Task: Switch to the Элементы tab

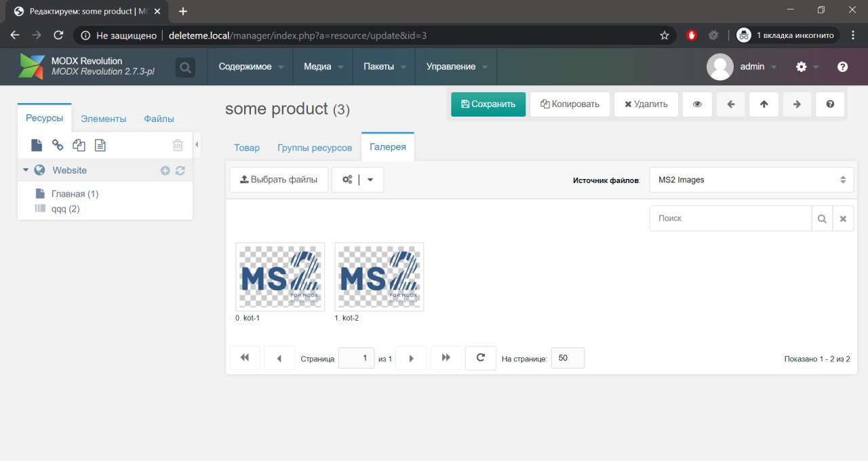Action: click(104, 119)
